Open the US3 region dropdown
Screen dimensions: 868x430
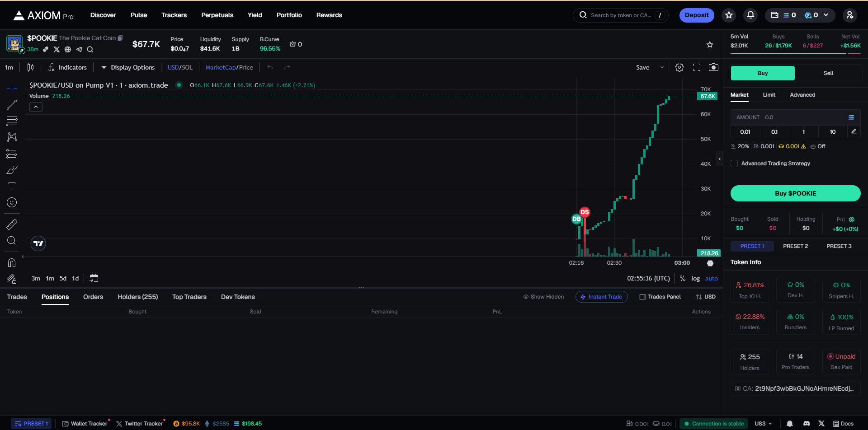tap(763, 424)
